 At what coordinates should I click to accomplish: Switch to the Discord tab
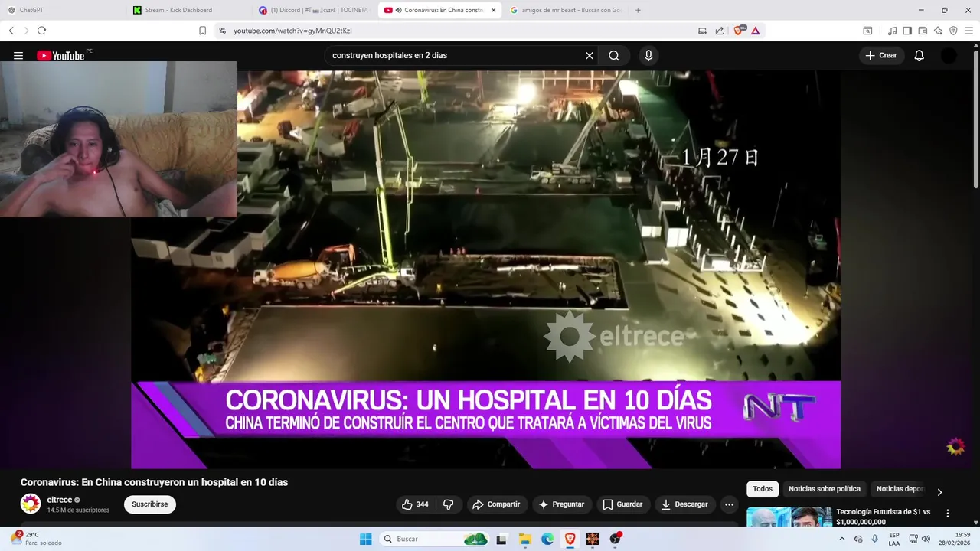[314, 10]
